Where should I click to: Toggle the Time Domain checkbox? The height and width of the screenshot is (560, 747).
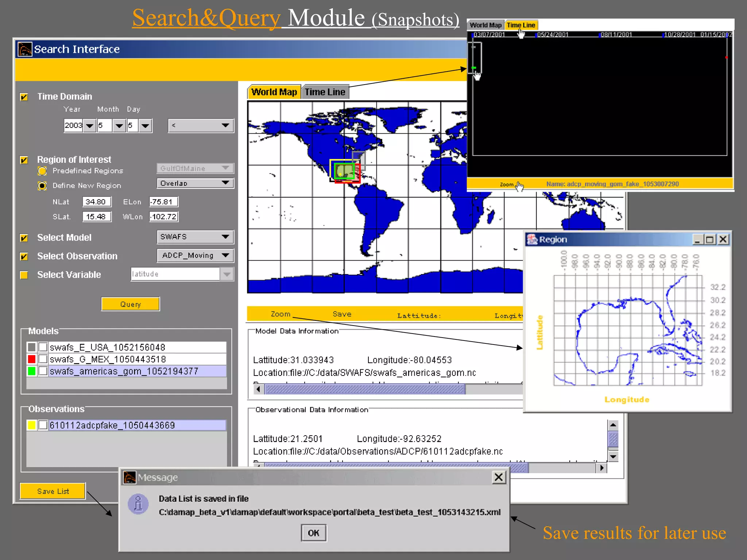pyautogui.click(x=24, y=97)
